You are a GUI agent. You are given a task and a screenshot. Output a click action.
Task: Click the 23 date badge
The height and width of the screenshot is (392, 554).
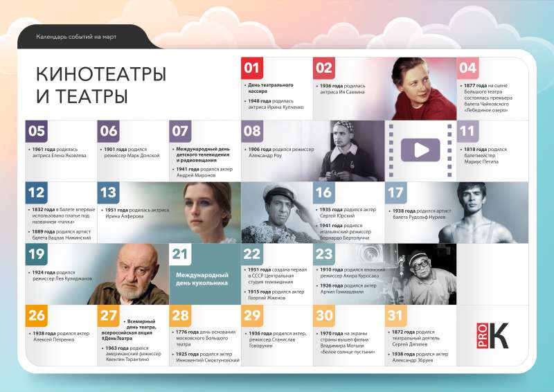[x=323, y=254]
